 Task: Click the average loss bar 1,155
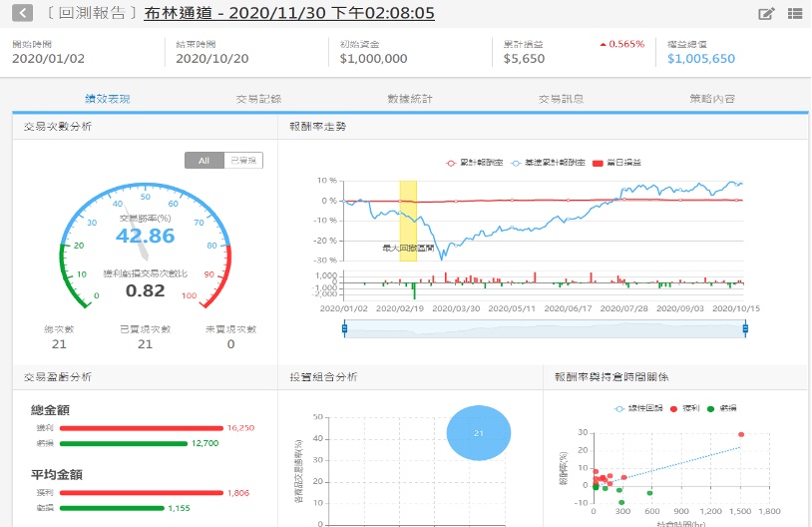coord(112,508)
